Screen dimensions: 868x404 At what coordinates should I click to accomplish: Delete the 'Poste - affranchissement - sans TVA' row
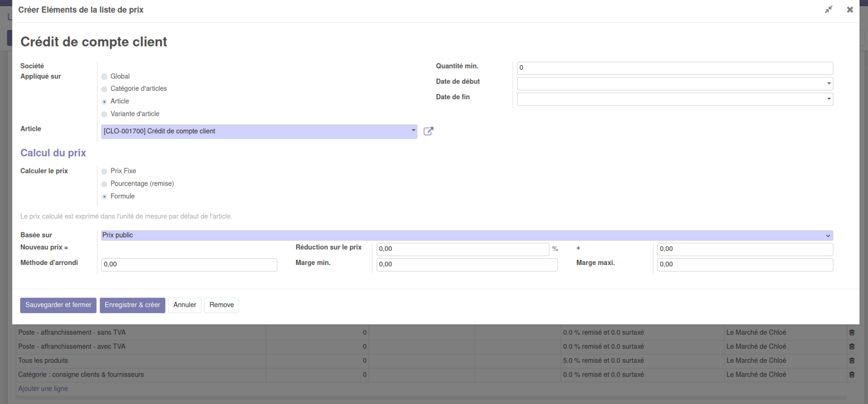(x=851, y=333)
